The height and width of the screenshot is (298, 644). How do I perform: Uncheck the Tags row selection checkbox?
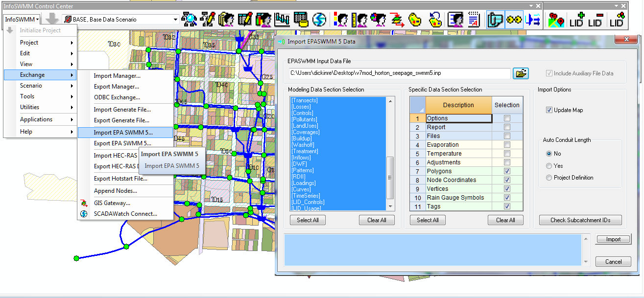pyautogui.click(x=507, y=206)
